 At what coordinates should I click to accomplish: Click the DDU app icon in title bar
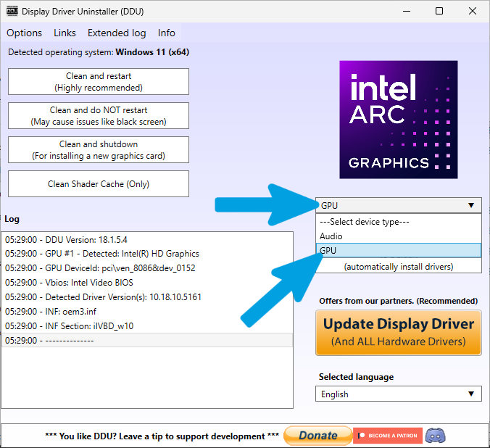pos(12,12)
